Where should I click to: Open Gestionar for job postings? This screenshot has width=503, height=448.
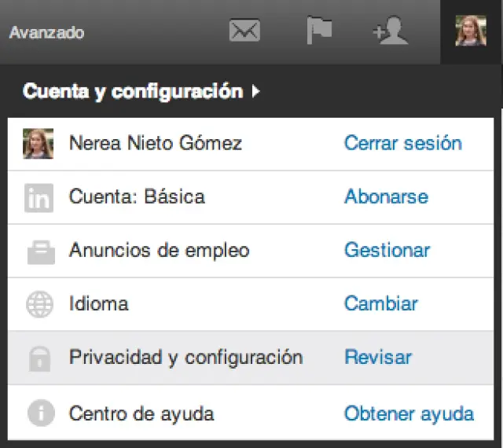click(x=387, y=251)
